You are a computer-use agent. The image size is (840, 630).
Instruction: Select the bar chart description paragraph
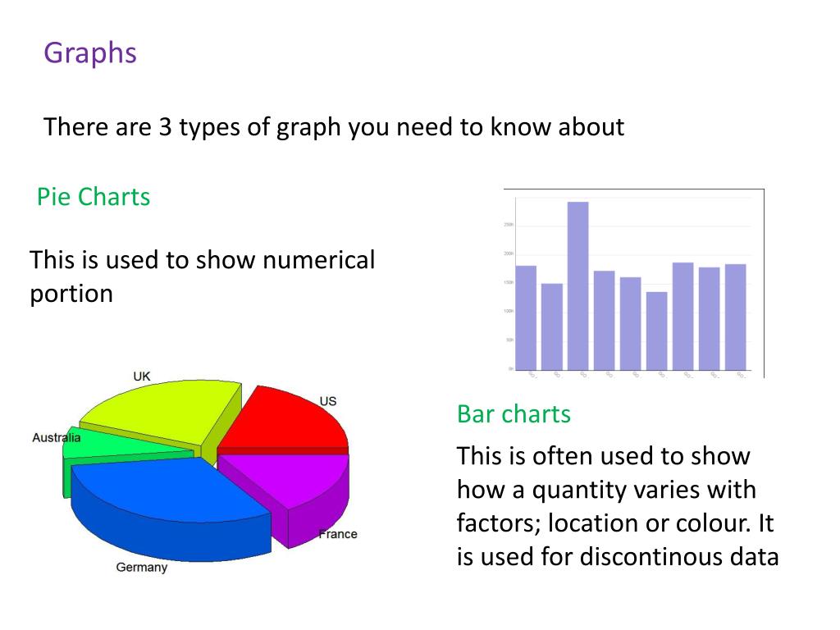tap(617, 506)
